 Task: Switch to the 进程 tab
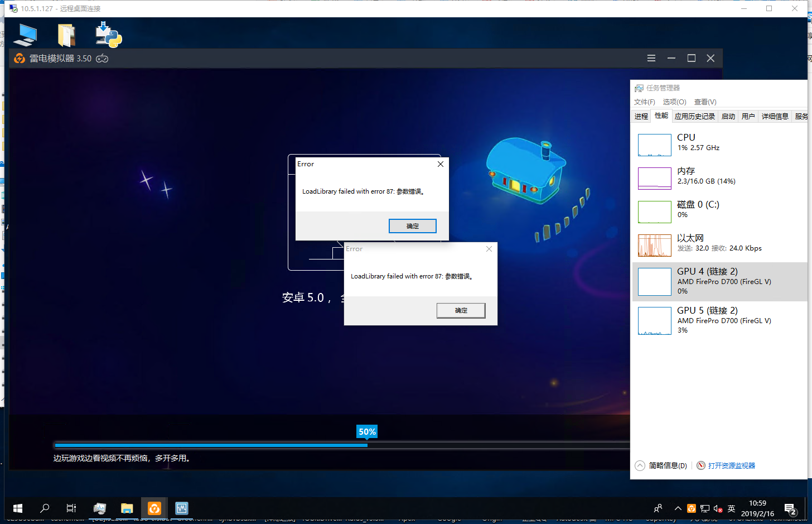tap(641, 116)
